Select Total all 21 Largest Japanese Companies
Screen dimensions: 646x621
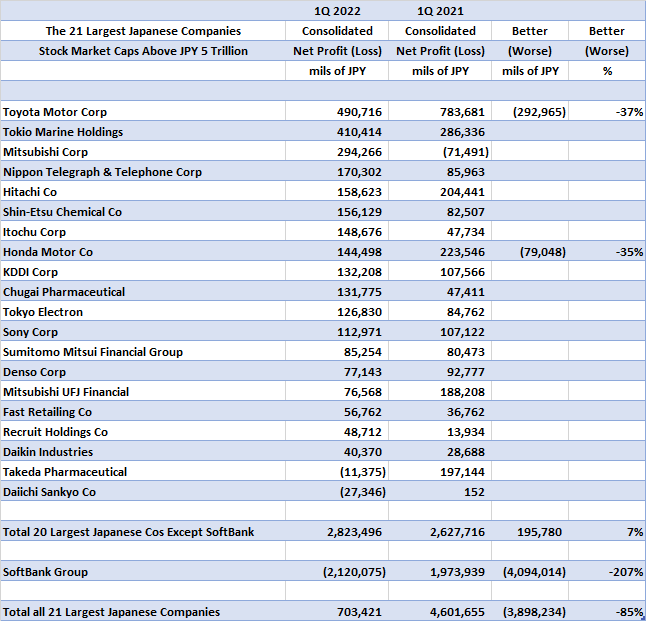(111, 612)
